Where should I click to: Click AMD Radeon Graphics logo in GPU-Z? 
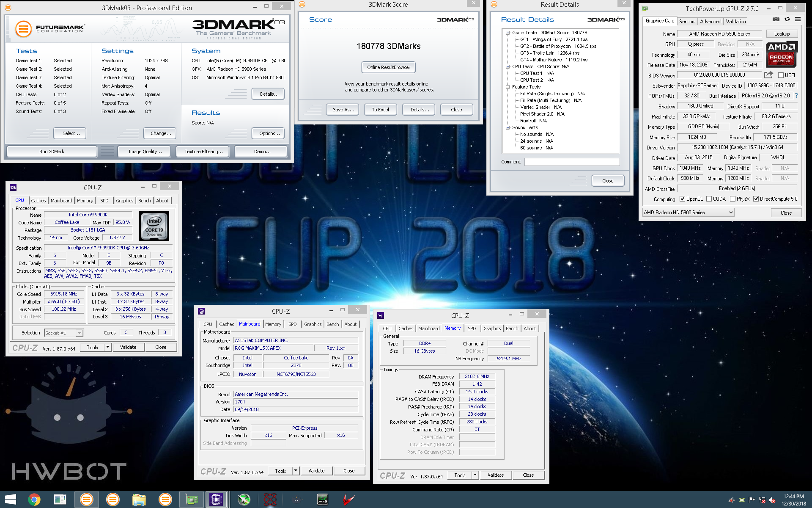click(x=782, y=55)
